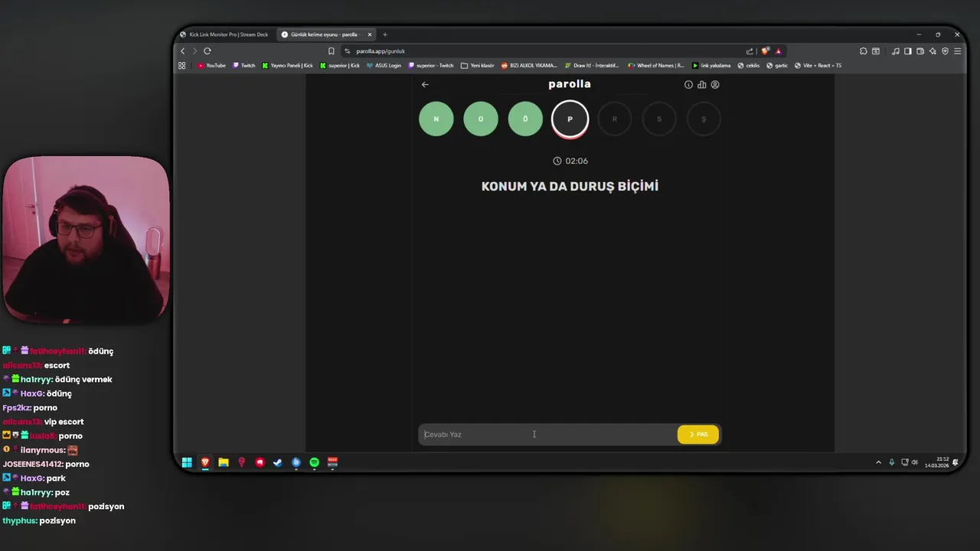The height and width of the screenshot is (551, 980).
Task: Open the browser main hamburger menu
Action: [957, 51]
